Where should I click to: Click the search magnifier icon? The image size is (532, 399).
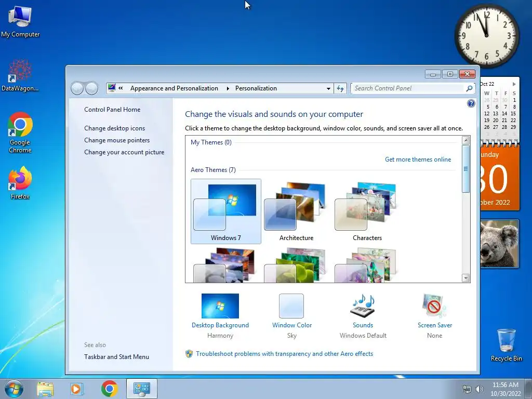469,88
